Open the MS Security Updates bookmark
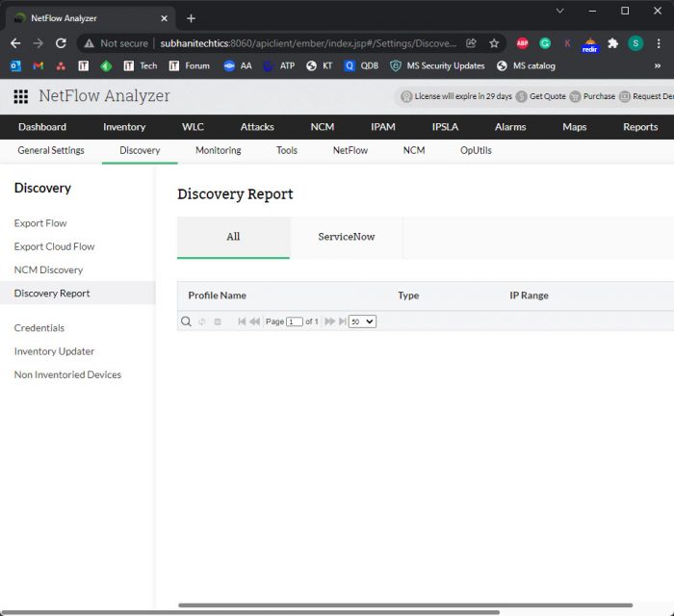The width and height of the screenshot is (674, 616). pyautogui.click(x=437, y=65)
